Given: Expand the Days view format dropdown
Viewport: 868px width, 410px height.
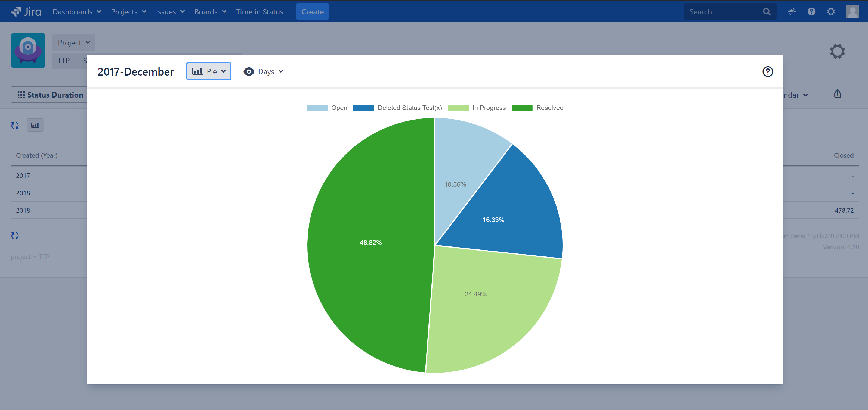Looking at the screenshot, I should click(264, 72).
